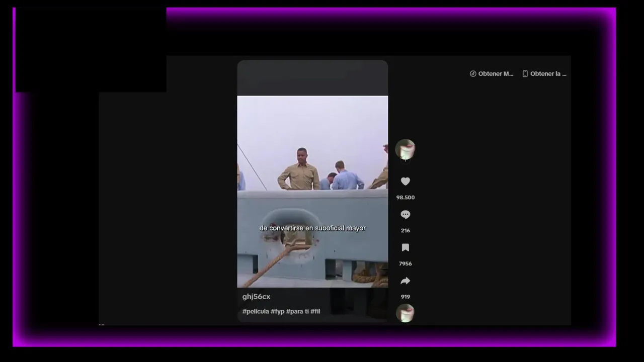Click the Obtener la ... app button
The width and height of the screenshot is (644, 362).
tap(544, 74)
